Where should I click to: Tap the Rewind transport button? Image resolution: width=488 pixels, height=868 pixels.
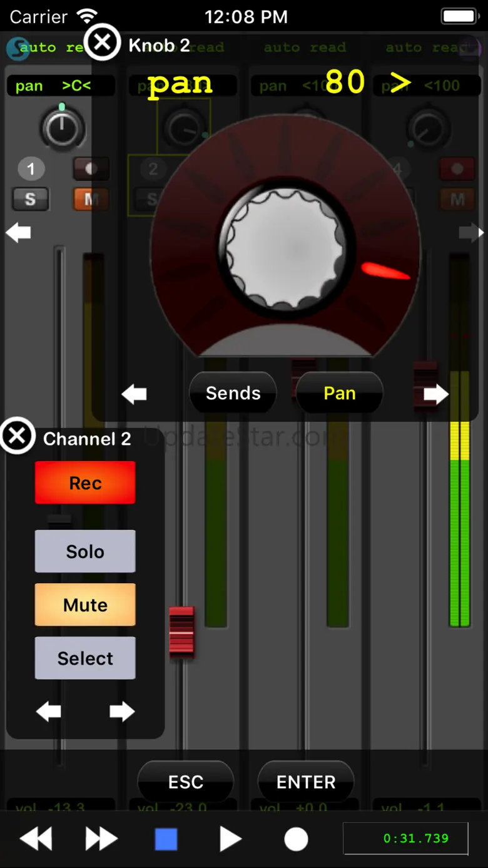[36, 839]
